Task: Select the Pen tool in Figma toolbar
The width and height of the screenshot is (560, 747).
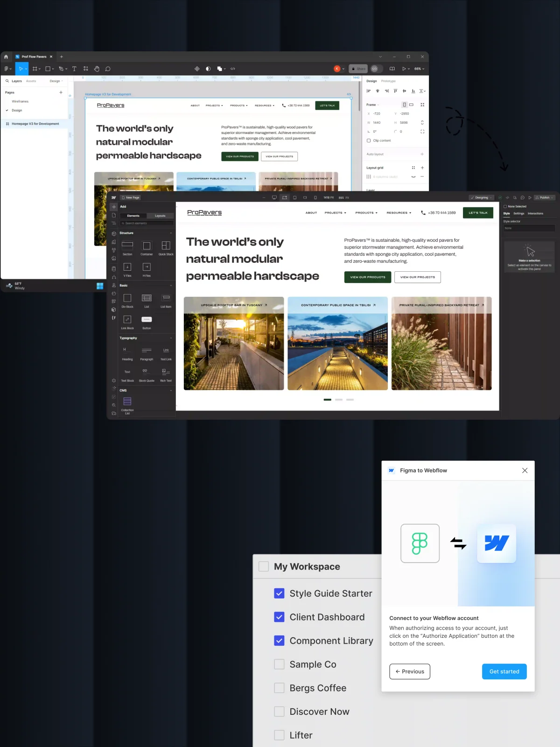Action: tap(61, 69)
